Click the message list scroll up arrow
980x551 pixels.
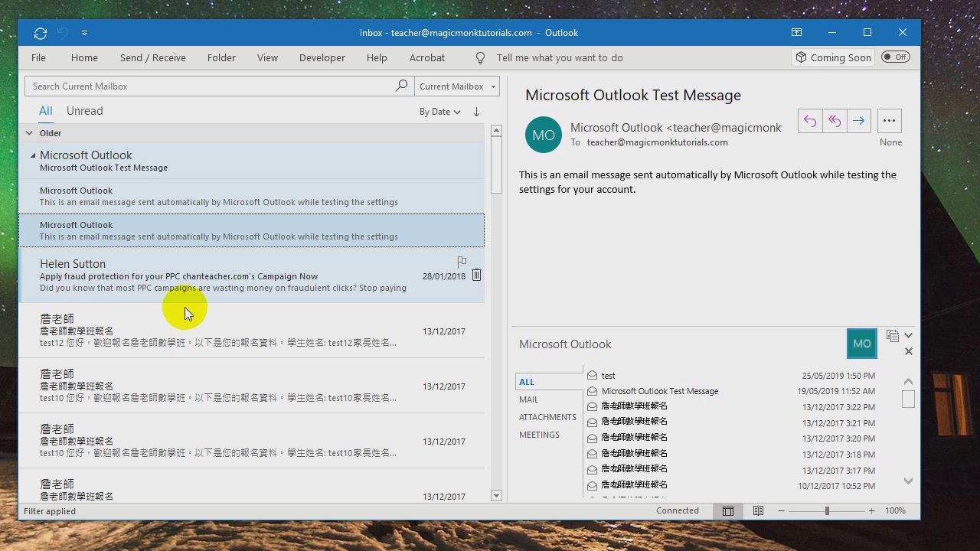[496, 131]
